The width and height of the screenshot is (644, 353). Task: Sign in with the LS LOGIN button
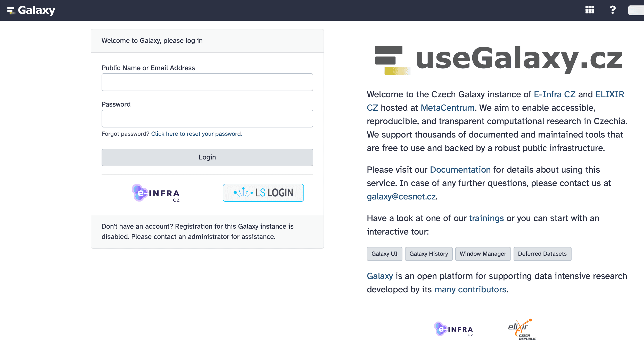[263, 193]
